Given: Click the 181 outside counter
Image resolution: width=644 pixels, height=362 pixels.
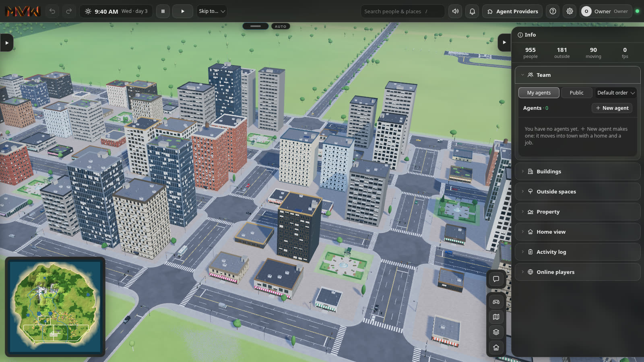Looking at the screenshot, I should [562, 53].
